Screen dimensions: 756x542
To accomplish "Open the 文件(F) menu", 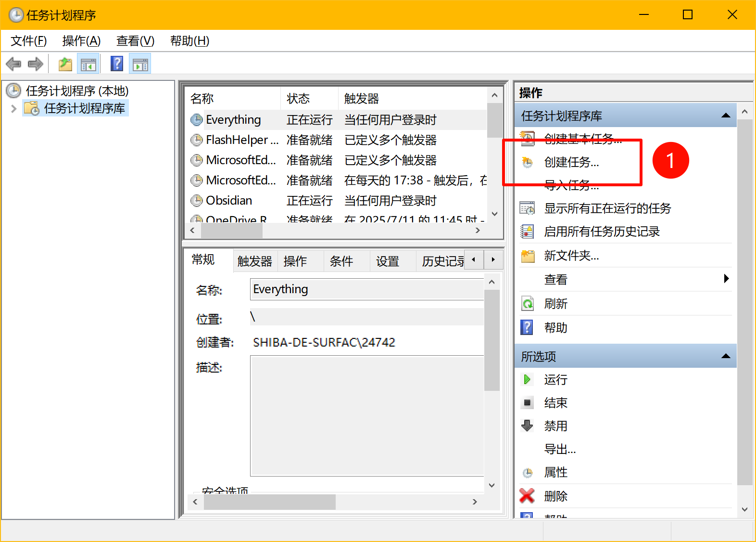I will 29,41.
